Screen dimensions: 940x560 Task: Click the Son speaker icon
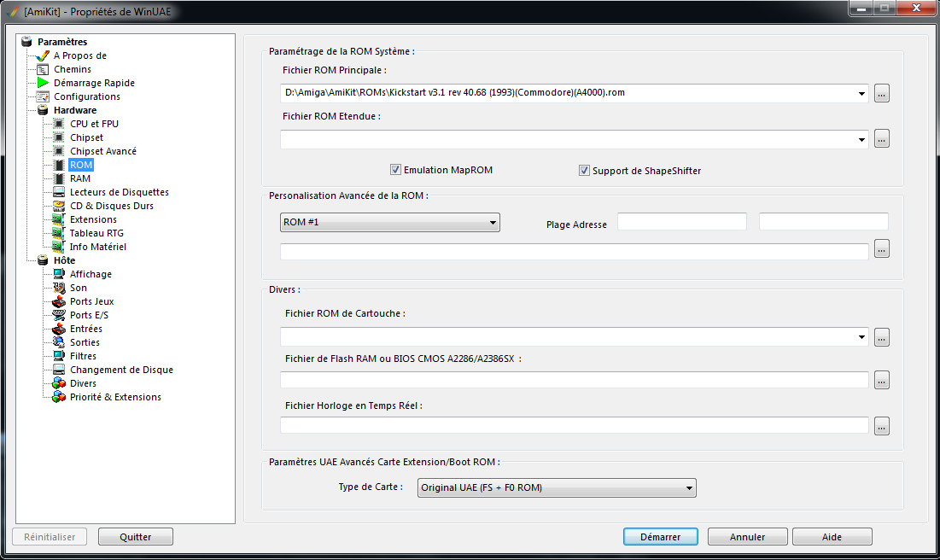(x=59, y=288)
